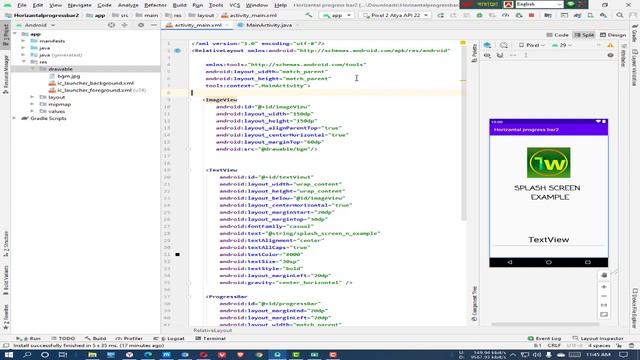Click the Make Project hammer icon
Viewport: 640px width, 360px height.
pos(309,15)
